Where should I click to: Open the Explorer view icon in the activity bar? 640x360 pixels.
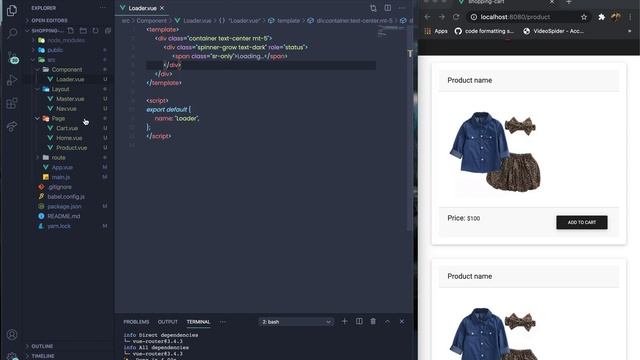12,10
